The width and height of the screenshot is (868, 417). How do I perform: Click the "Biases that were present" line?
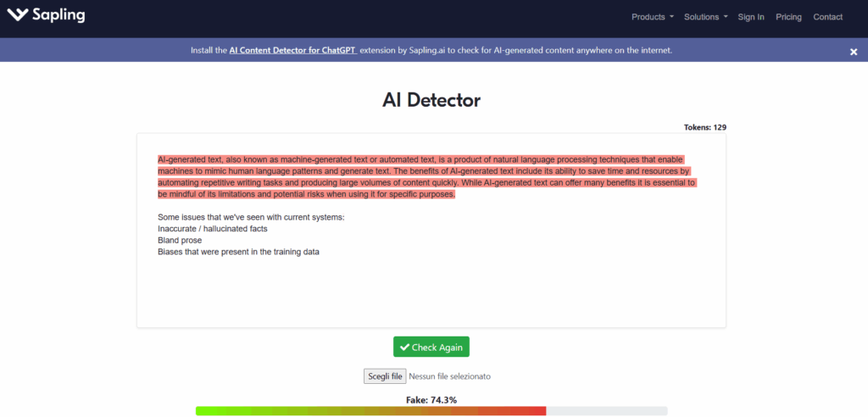tap(237, 252)
